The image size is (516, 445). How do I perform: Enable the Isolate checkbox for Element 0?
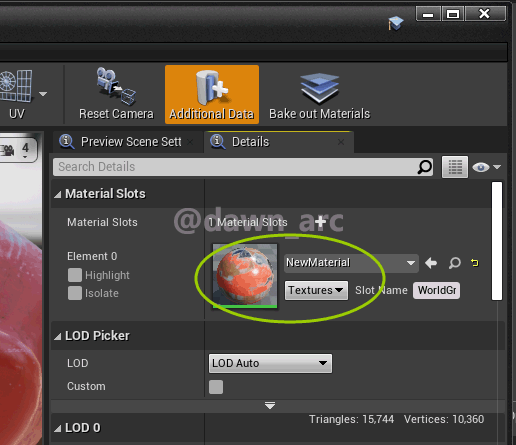75,293
